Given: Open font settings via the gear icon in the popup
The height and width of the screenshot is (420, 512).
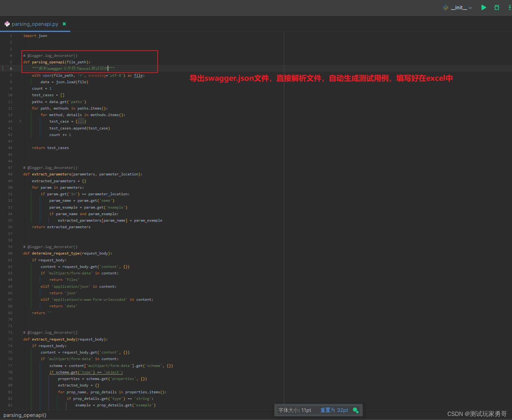Looking at the screenshot, I should click(356, 410).
